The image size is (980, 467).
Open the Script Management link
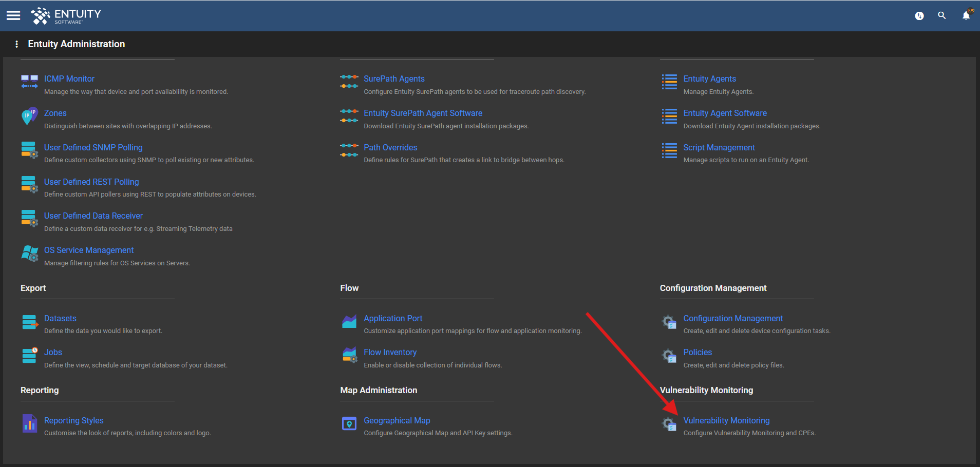click(x=719, y=147)
